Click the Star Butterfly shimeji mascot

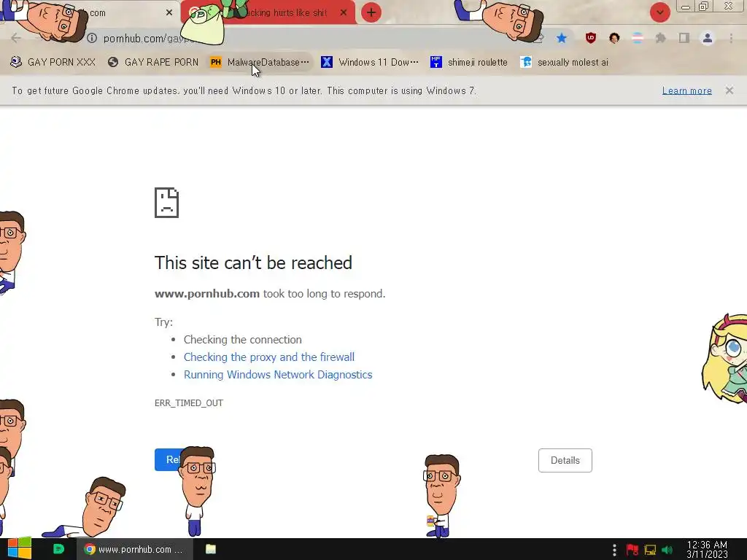[725, 359]
